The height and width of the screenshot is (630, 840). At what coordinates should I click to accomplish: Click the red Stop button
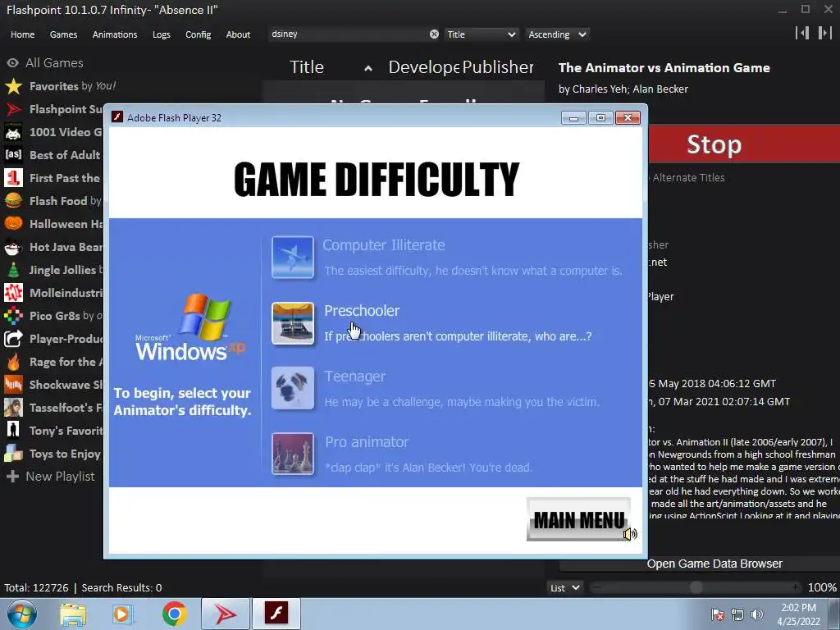click(x=744, y=144)
